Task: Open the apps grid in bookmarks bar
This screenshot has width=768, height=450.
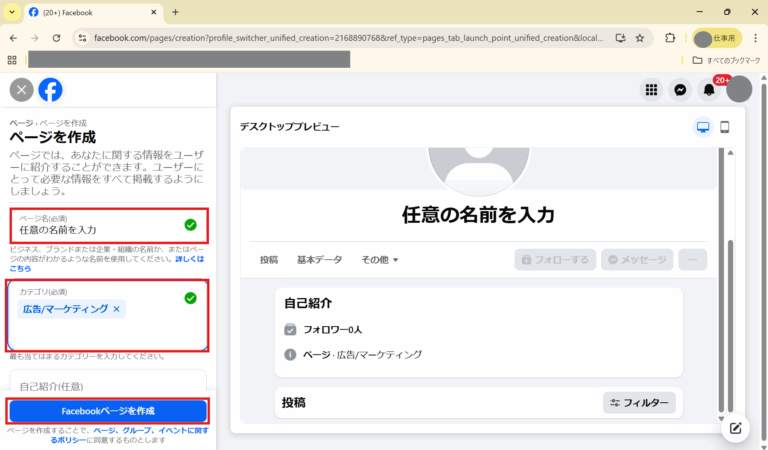Action: click(x=12, y=60)
